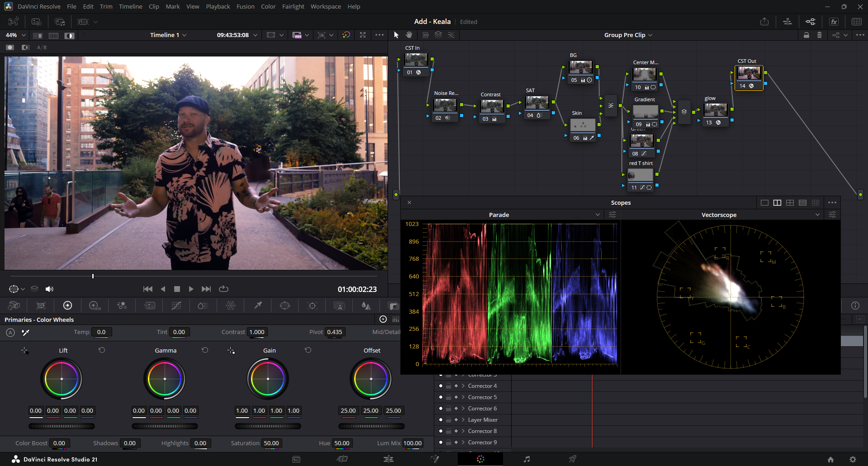Open the Power Window palette
The width and height of the screenshot is (868, 466).
285,306
